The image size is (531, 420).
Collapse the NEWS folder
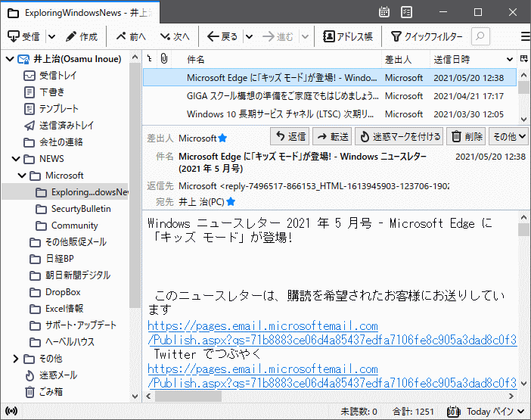pyautogui.click(x=16, y=158)
